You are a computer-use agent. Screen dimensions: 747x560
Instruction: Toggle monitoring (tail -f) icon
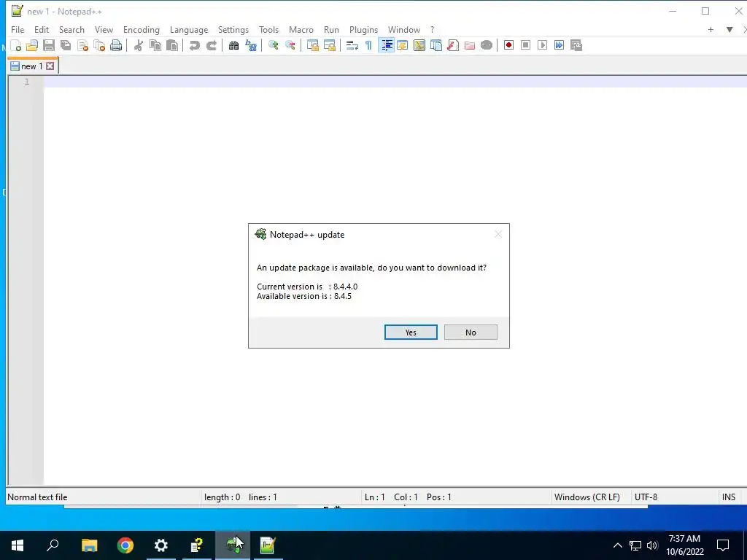[x=487, y=46]
